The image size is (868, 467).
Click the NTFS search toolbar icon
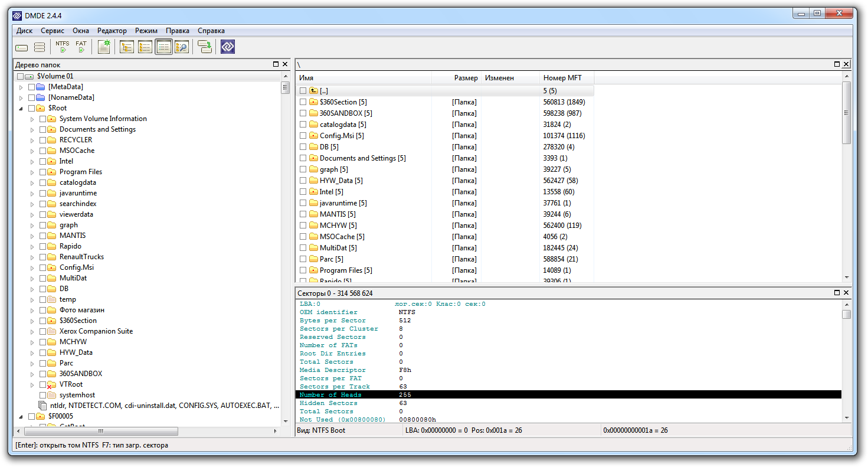(x=63, y=47)
